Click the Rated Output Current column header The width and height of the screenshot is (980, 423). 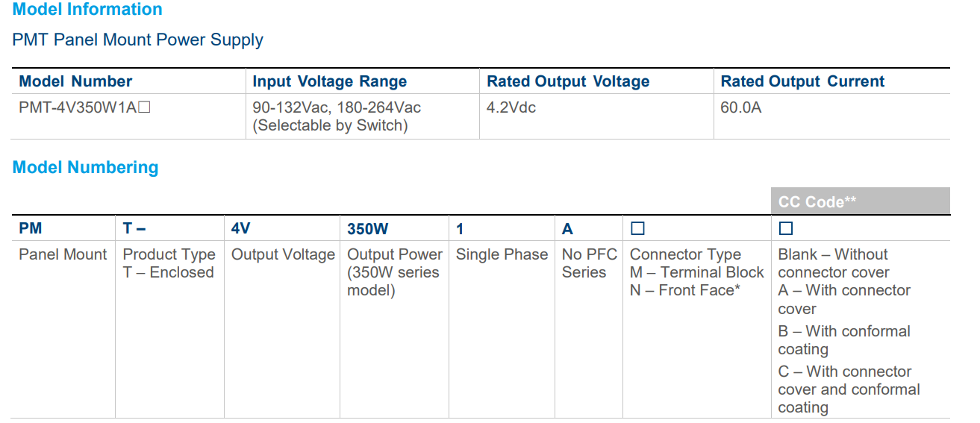(802, 81)
